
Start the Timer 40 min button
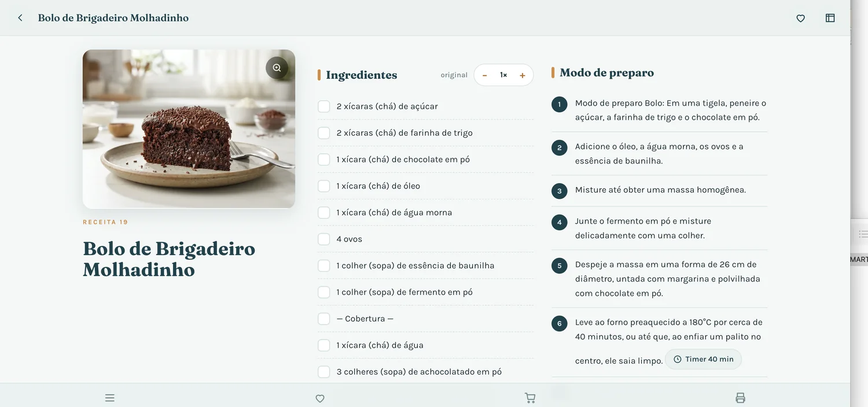[703, 359]
